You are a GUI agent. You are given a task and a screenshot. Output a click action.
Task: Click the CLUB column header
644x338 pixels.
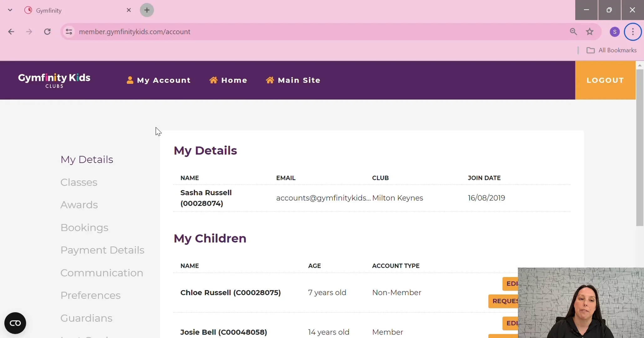click(x=380, y=178)
